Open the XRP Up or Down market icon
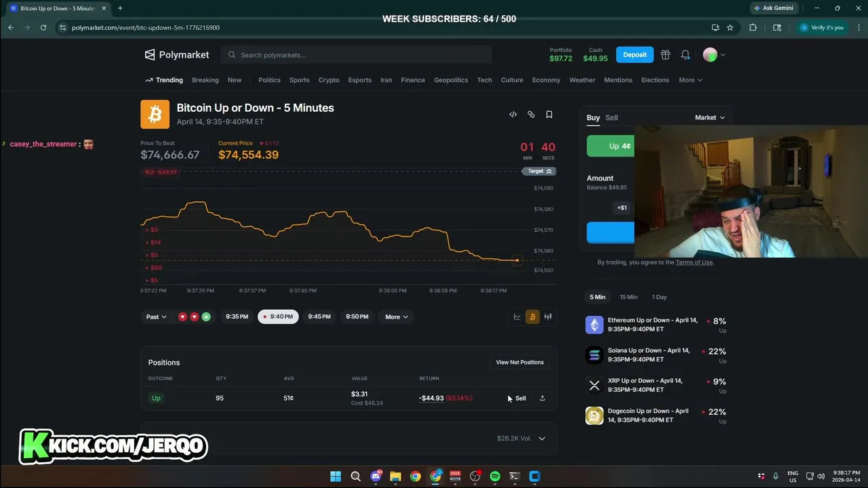Image resolution: width=868 pixels, height=488 pixels. tap(594, 385)
